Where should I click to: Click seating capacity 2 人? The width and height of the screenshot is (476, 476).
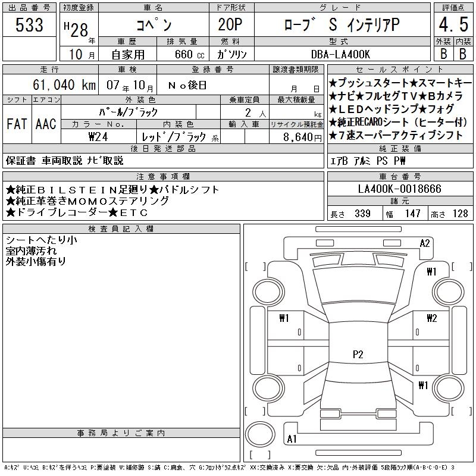[256, 113]
